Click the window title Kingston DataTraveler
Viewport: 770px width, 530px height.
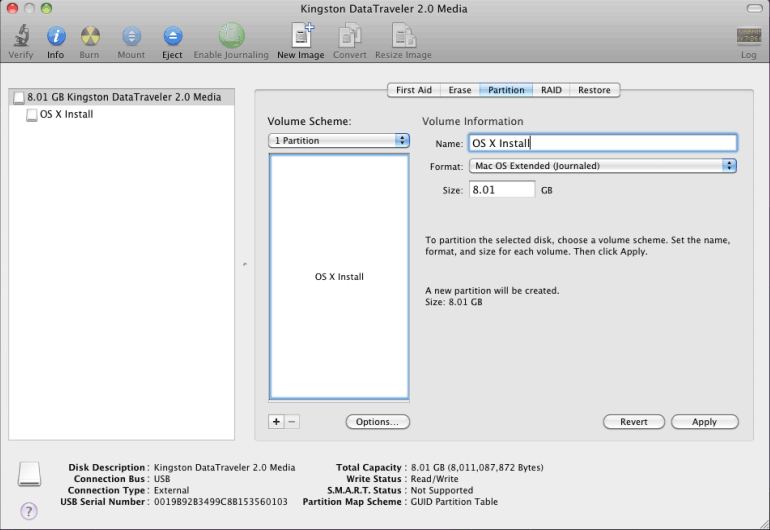tap(384, 9)
